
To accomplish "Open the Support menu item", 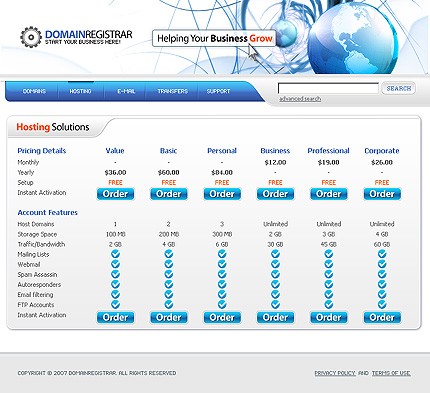I will tap(218, 91).
